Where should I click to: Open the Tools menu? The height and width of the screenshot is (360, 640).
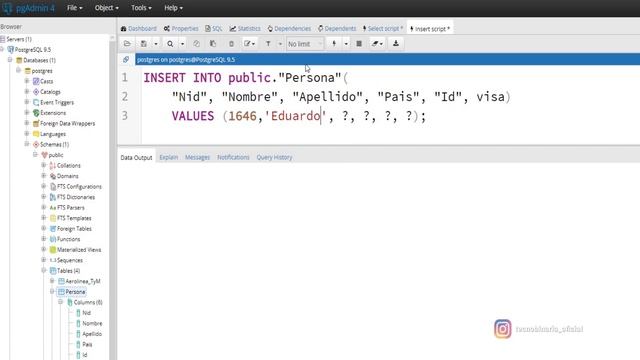coord(141,8)
